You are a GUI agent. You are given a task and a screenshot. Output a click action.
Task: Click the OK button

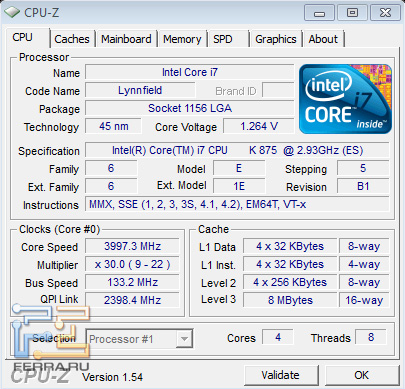click(x=362, y=375)
